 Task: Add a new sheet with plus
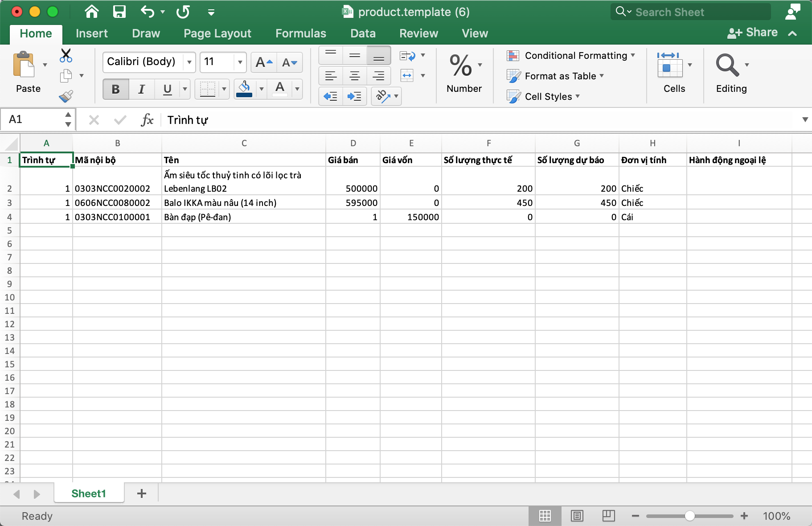click(x=142, y=493)
